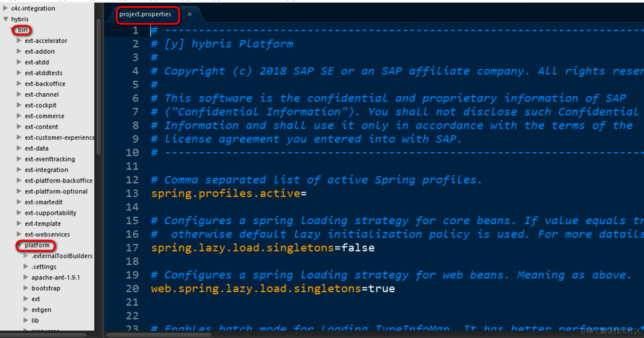The image size is (644, 338).
Task: Click line number 13 in gutter
Action: pyautogui.click(x=132, y=193)
